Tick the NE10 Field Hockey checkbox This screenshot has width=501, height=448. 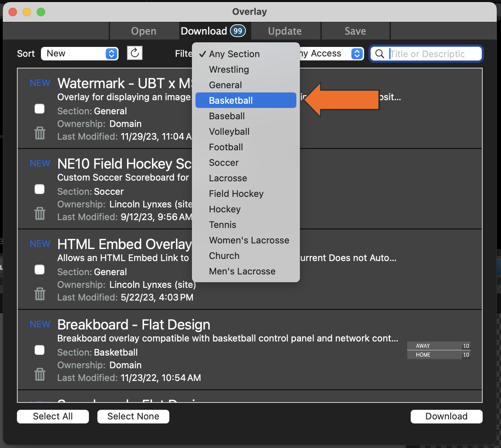[x=40, y=189]
